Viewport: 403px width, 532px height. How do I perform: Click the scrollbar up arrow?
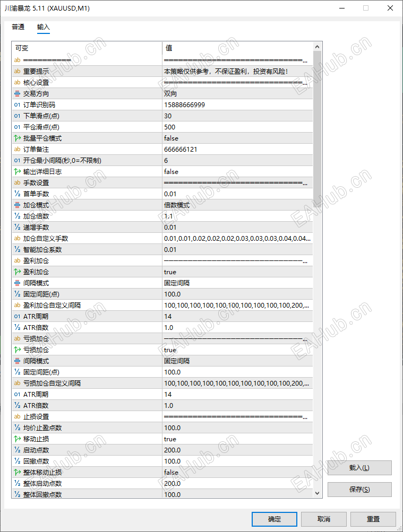coord(317,47)
